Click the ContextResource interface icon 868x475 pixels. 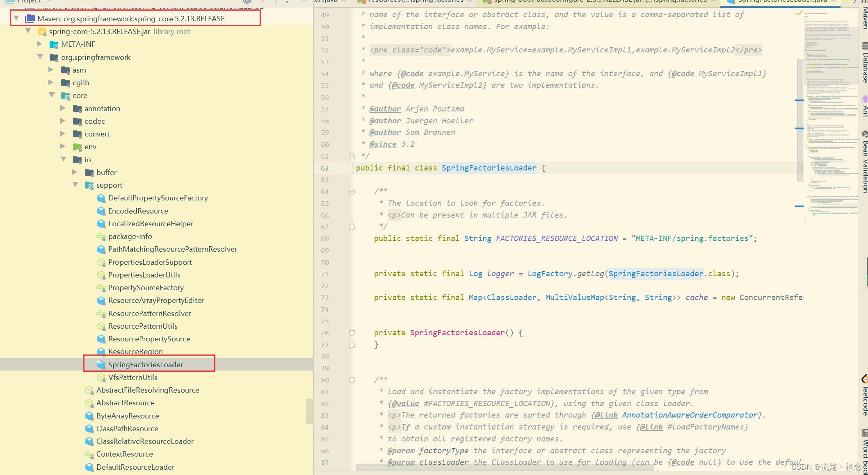pos(89,454)
